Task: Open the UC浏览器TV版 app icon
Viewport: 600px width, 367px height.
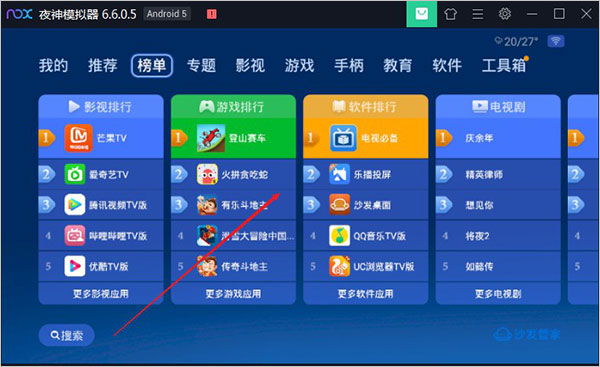Action: click(339, 266)
